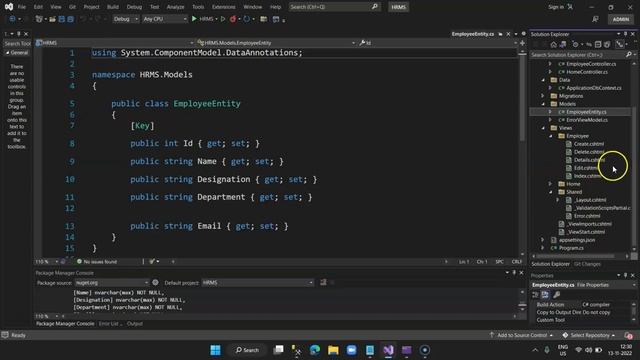Click the Live Share icon near ADMIN
The width and height of the screenshot is (640, 360).
(596, 19)
